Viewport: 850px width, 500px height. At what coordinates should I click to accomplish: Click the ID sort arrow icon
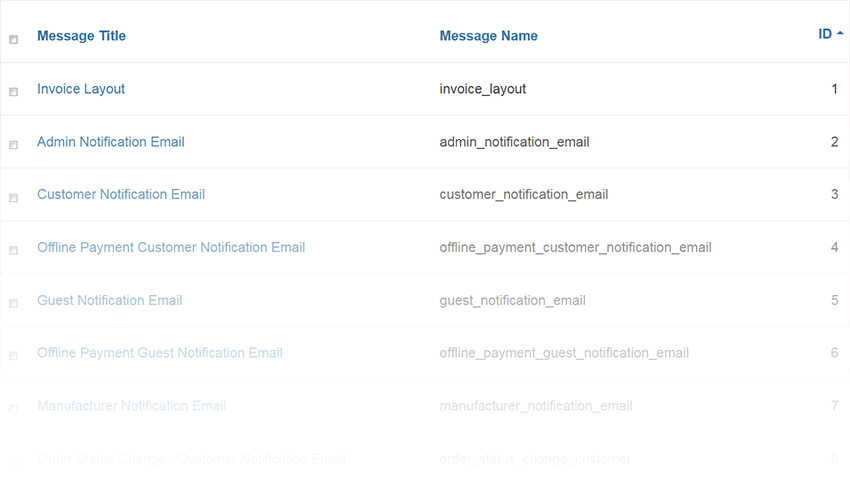(840, 34)
